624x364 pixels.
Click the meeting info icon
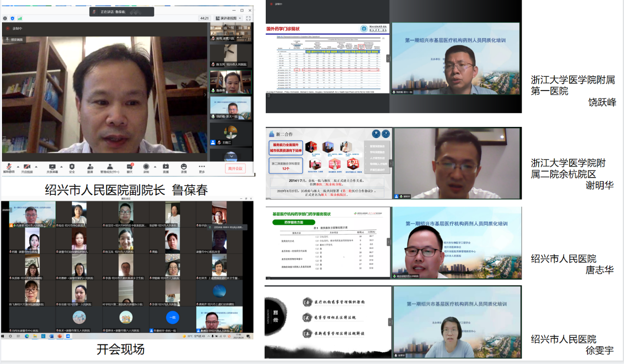[5, 18]
